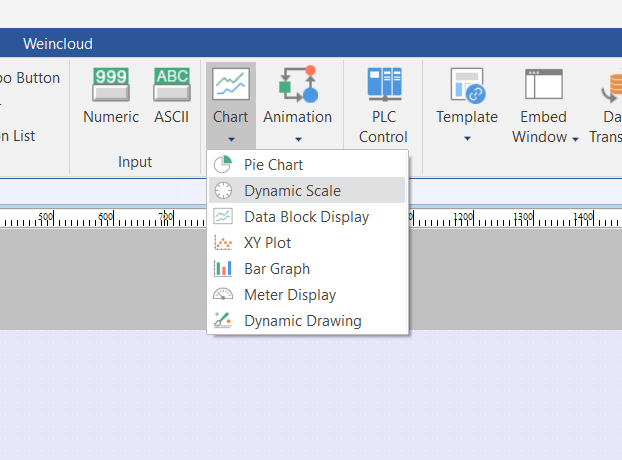
Task: Open the Template dropdown arrow
Action: (466, 138)
